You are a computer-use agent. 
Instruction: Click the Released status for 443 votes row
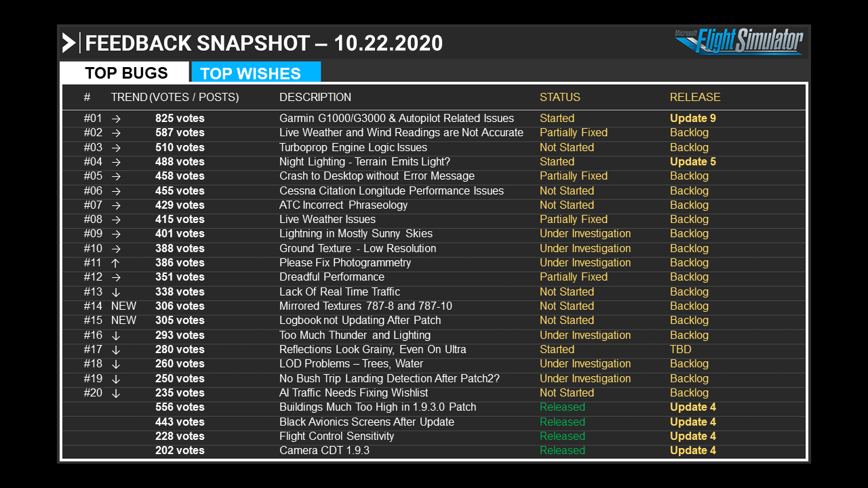pyautogui.click(x=562, y=422)
